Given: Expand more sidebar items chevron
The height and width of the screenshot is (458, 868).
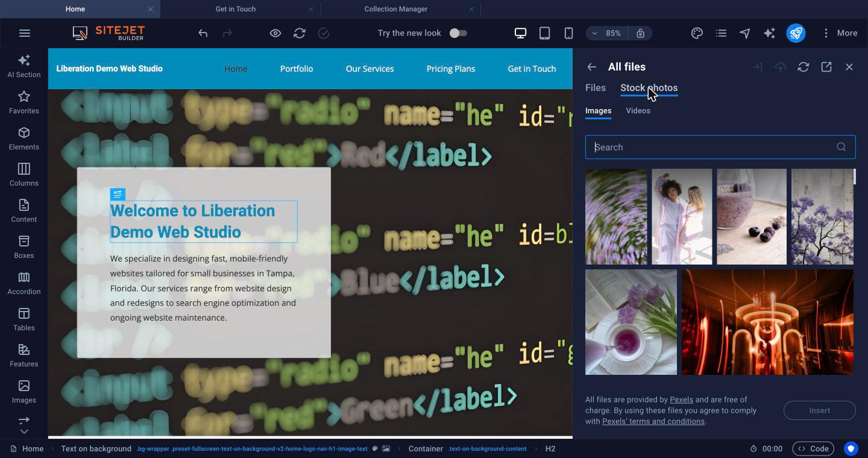Looking at the screenshot, I should point(24,431).
